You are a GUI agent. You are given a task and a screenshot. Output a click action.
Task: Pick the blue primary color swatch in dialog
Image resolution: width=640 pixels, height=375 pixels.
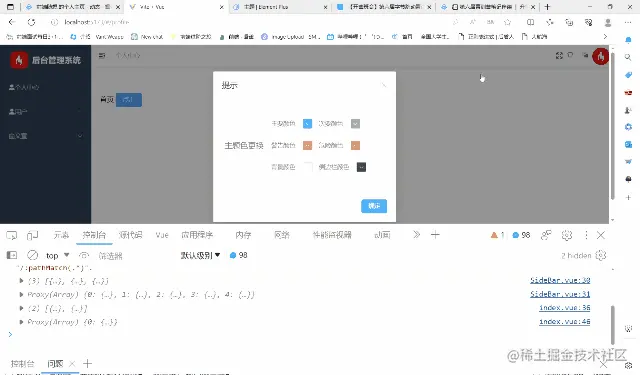307,124
